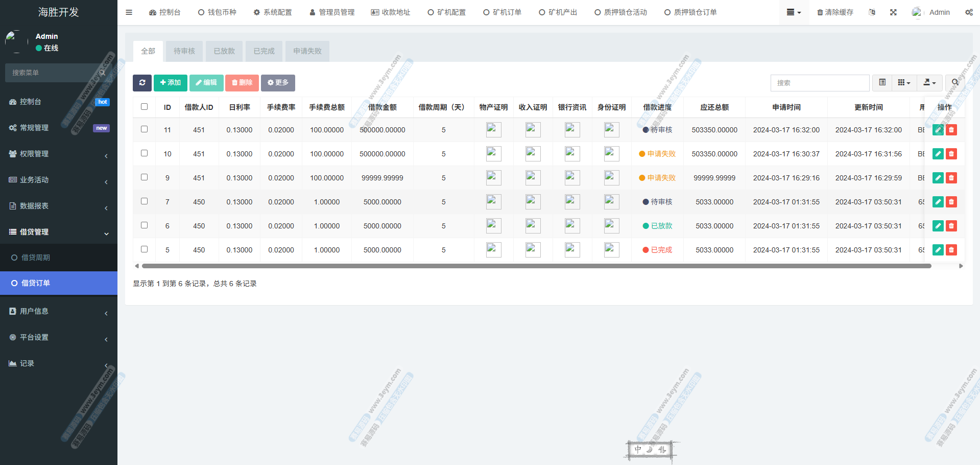The image size is (980, 465).
Task: Expand the 权限管理 sidebar menu
Action: (x=59, y=154)
